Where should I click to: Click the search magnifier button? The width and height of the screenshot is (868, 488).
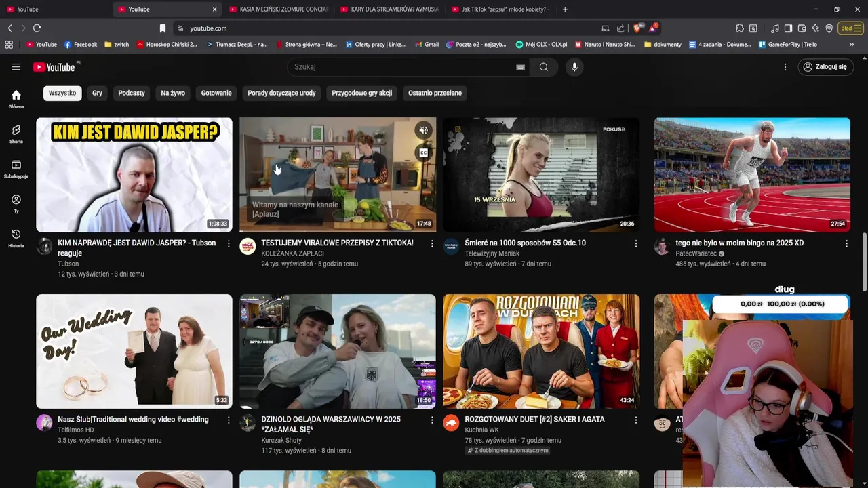click(x=544, y=67)
